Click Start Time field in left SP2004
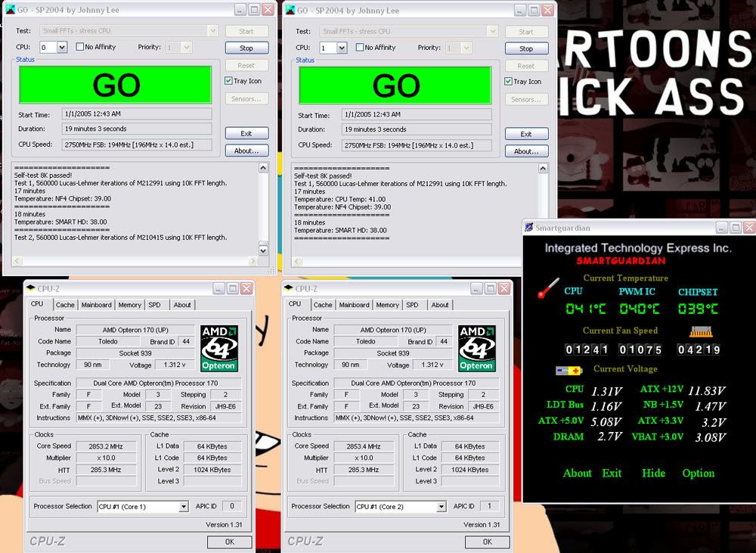 137,114
